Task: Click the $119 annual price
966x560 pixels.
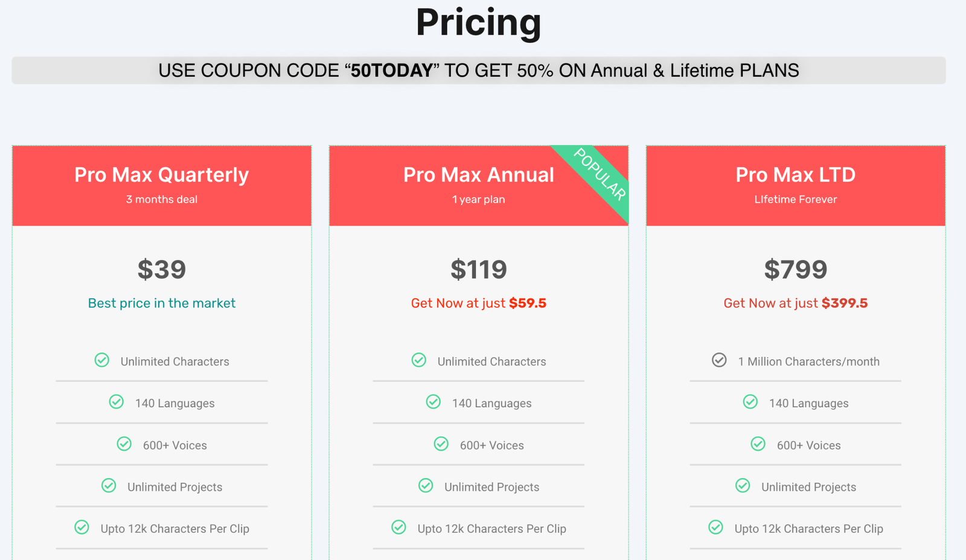Action: point(479,269)
